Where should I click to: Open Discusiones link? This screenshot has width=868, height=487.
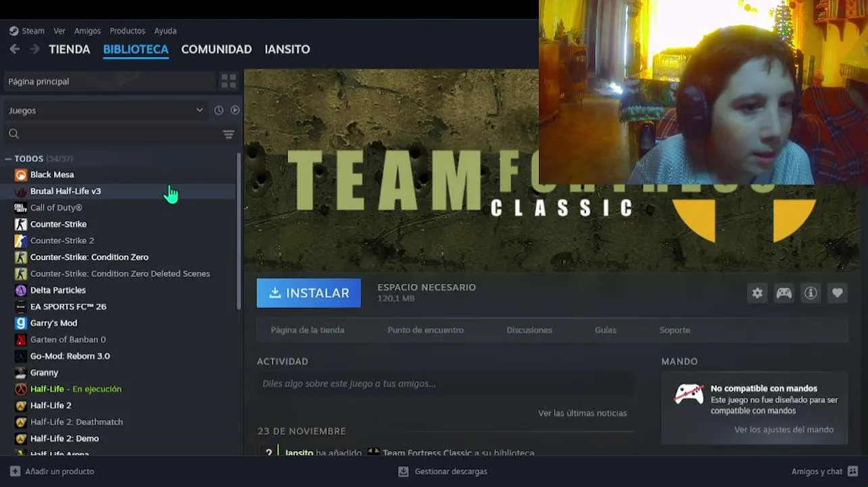coord(529,330)
